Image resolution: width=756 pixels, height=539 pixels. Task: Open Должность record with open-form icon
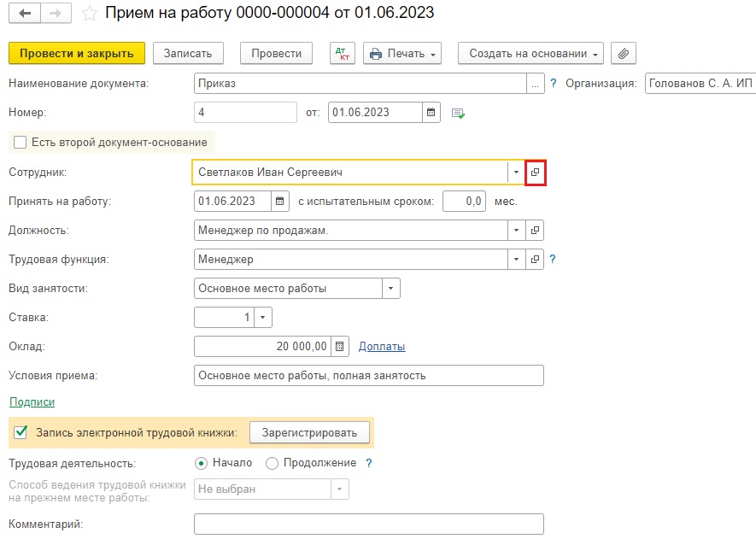click(536, 231)
